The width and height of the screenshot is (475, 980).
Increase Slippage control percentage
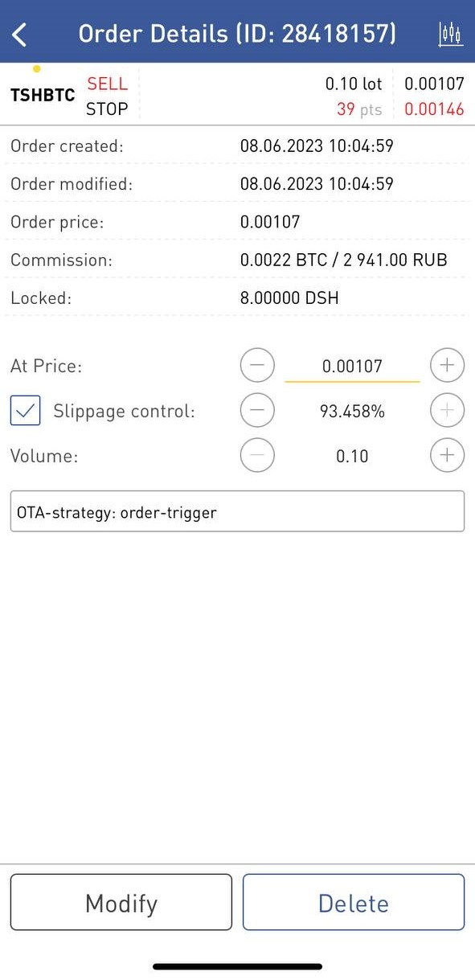(x=448, y=411)
